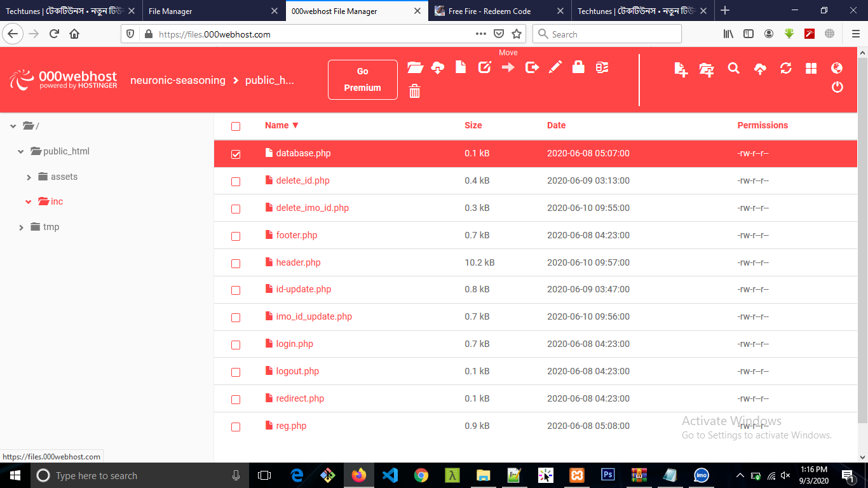Check the delete_imo_id.php checkbox
868x488 pixels.
click(236, 209)
